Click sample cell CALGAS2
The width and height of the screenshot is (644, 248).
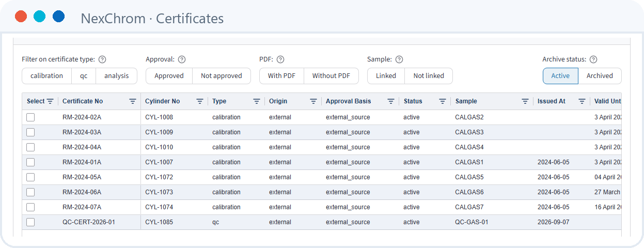[469, 117]
